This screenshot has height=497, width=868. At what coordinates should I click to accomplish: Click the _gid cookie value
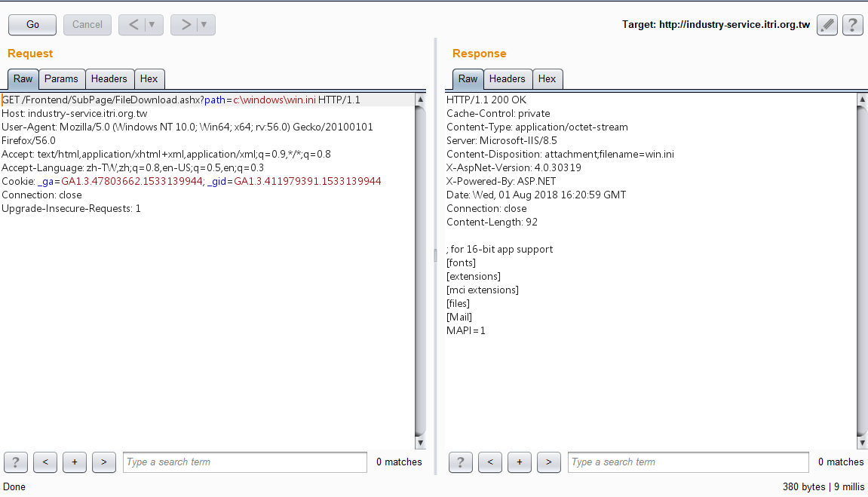click(x=307, y=181)
